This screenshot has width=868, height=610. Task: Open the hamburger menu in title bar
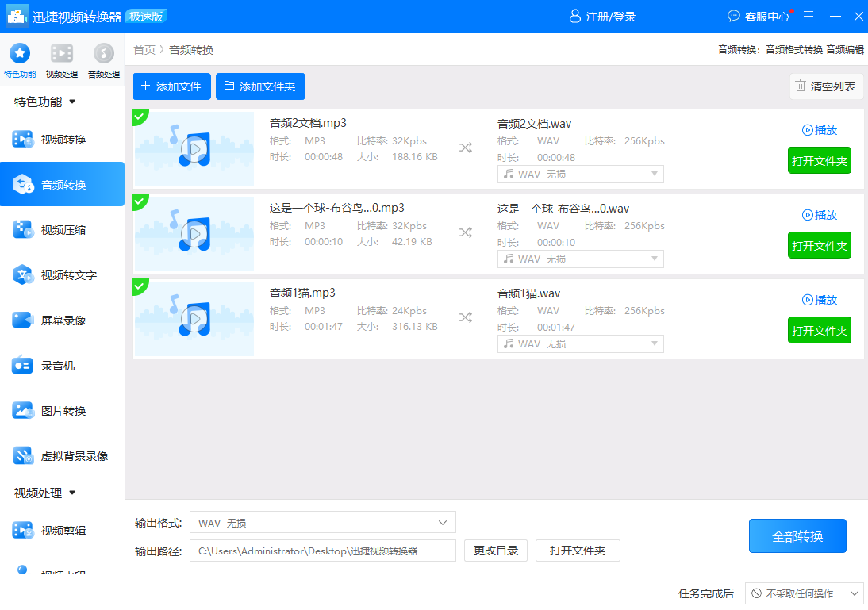click(808, 16)
